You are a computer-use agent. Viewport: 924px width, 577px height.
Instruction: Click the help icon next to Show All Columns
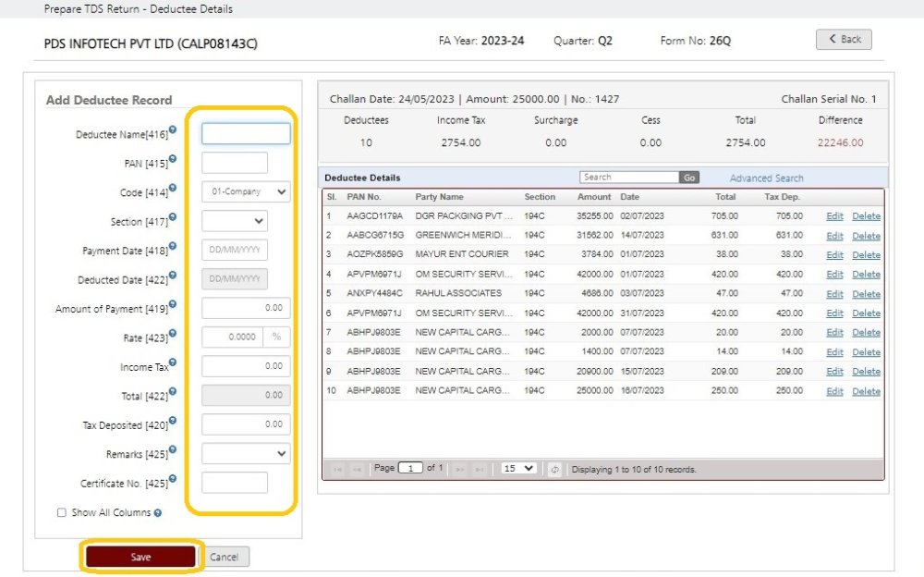pyautogui.click(x=157, y=512)
